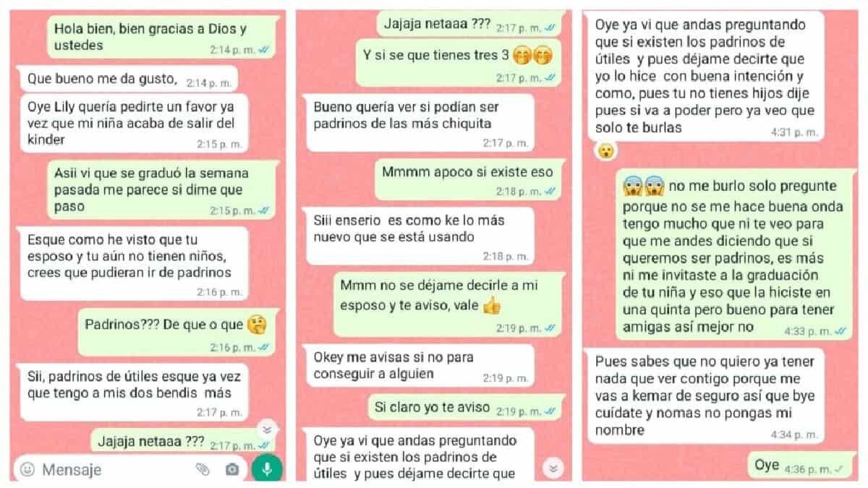Tap the camera icon in message bar

click(231, 470)
